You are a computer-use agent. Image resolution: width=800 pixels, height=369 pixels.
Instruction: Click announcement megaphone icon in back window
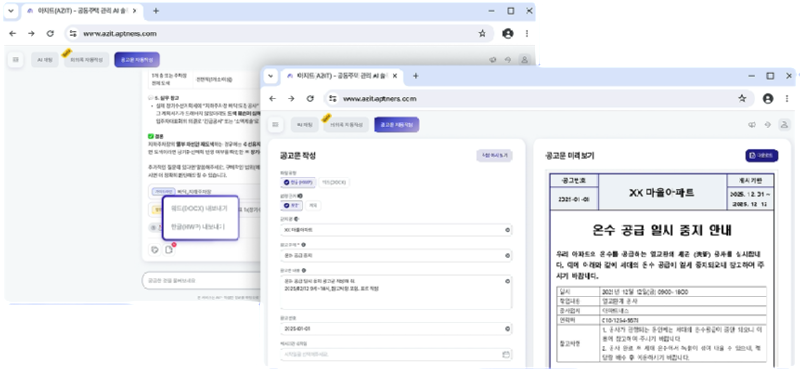(x=492, y=60)
